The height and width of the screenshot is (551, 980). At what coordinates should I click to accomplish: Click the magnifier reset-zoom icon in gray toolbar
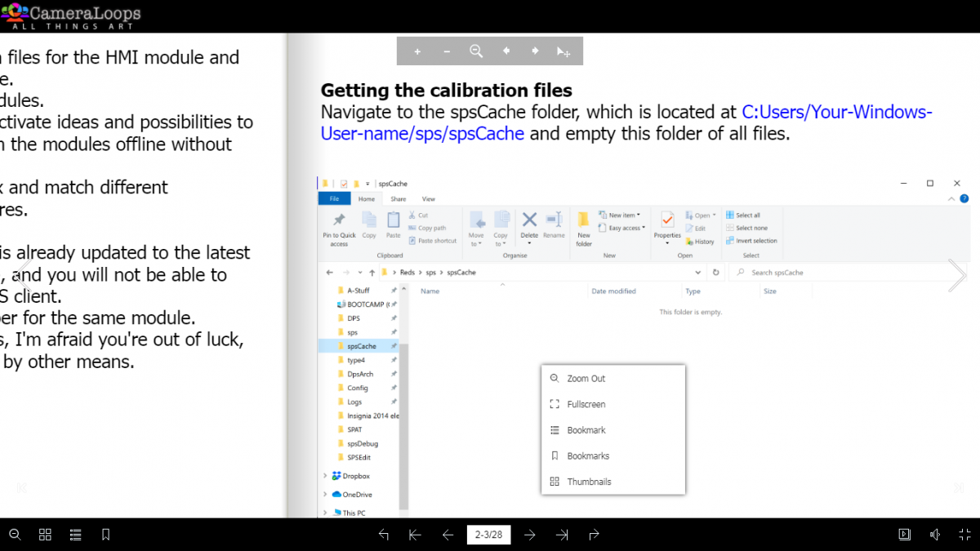point(476,51)
